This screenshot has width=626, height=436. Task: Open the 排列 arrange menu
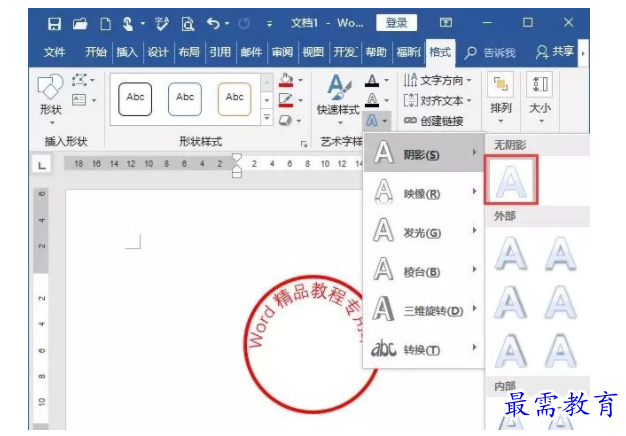[x=501, y=98]
